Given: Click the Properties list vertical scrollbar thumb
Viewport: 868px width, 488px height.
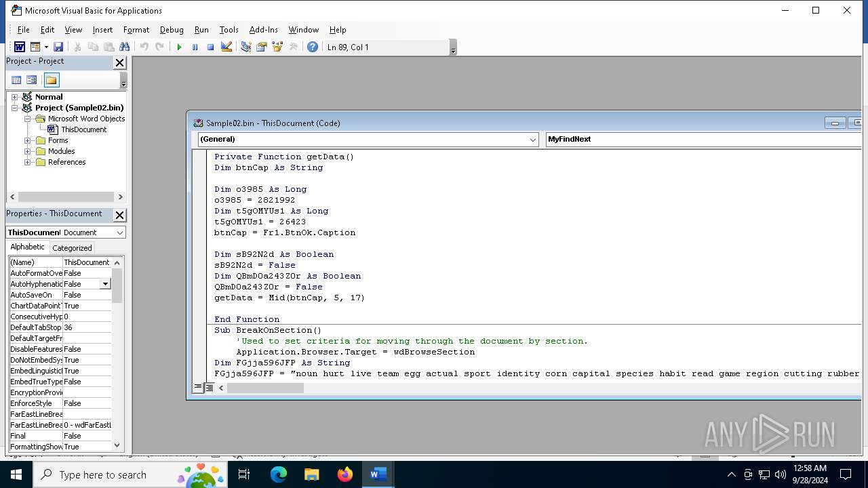Looking at the screenshot, I should point(117,285).
